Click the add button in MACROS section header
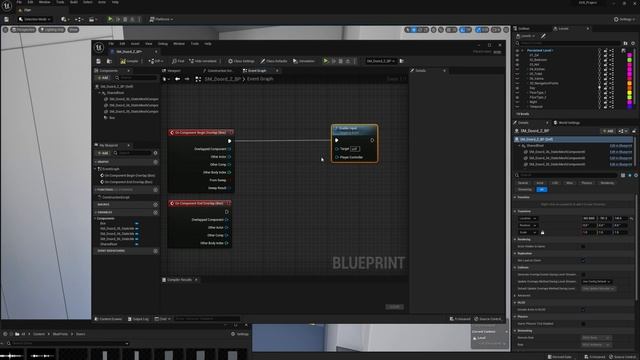 pos(156,204)
